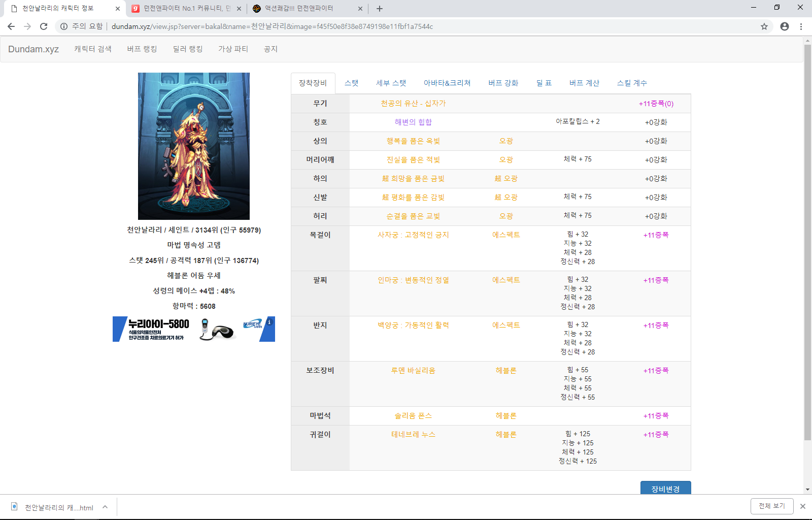Image resolution: width=812 pixels, height=520 pixels.
Task: Expand the download item options chevron
Action: [x=105, y=507]
